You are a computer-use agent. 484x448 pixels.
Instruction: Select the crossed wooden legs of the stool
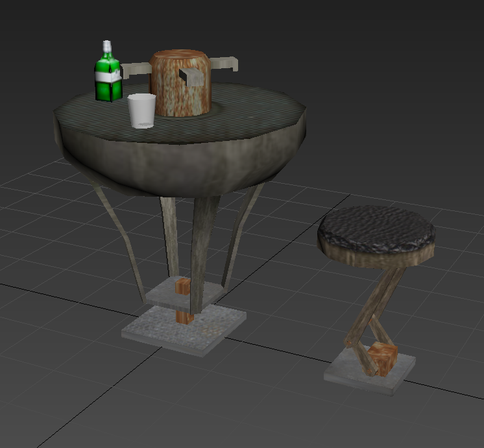click(375, 305)
